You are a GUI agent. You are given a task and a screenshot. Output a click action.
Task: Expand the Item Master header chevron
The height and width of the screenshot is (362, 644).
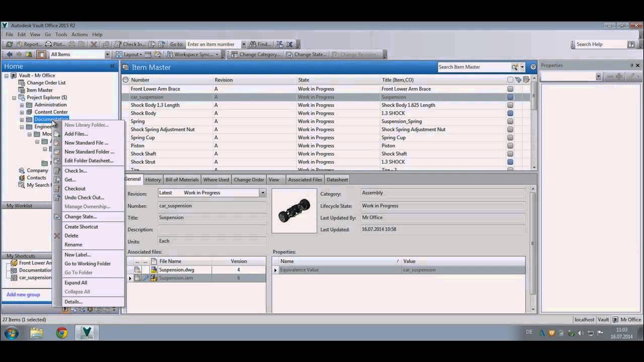point(533,67)
